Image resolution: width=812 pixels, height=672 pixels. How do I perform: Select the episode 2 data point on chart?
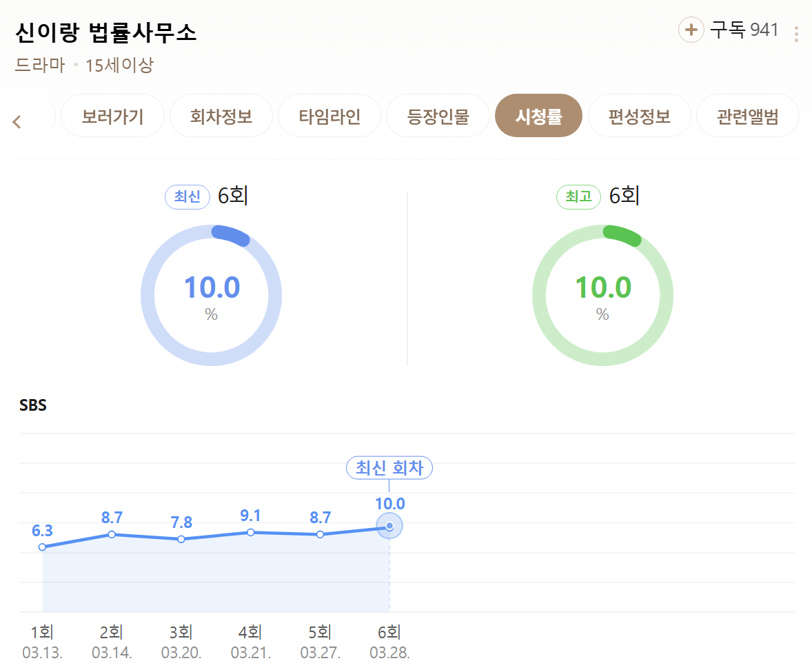pyautogui.click(x=112, y=534)
